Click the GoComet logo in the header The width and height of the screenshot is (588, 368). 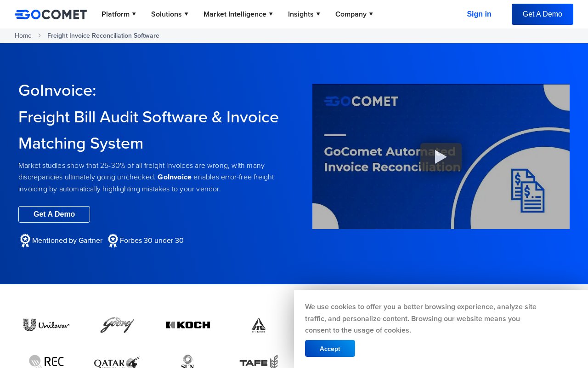click(x=51, y=14)
